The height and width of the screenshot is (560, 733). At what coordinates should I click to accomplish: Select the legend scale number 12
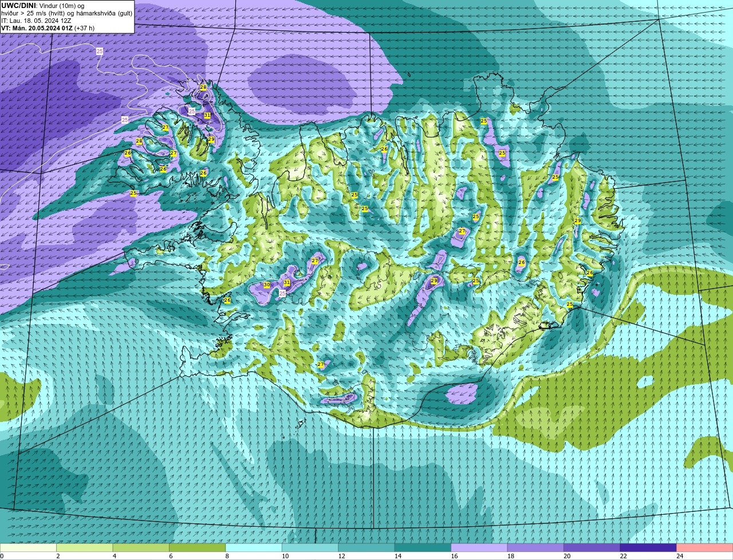click(341, 556)
